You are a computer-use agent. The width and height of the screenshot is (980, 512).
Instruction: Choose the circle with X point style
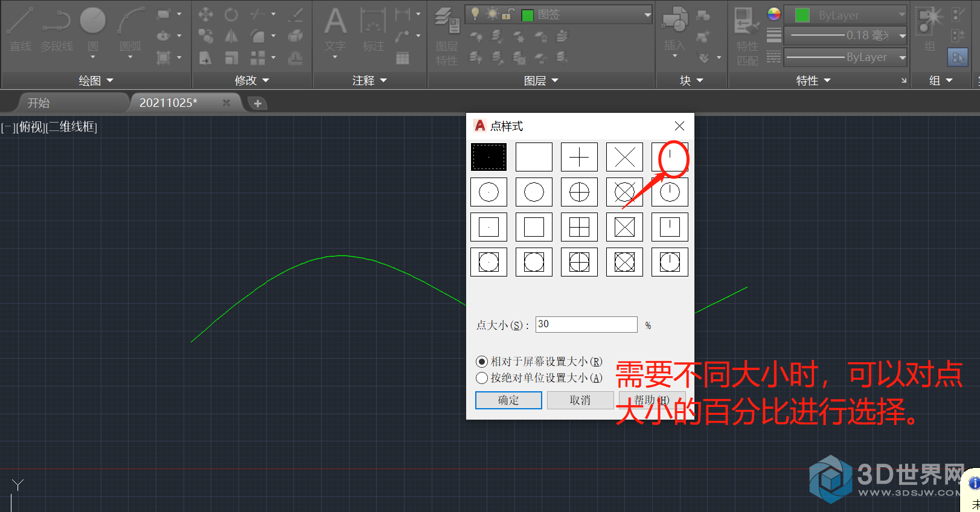coord(624,192)
